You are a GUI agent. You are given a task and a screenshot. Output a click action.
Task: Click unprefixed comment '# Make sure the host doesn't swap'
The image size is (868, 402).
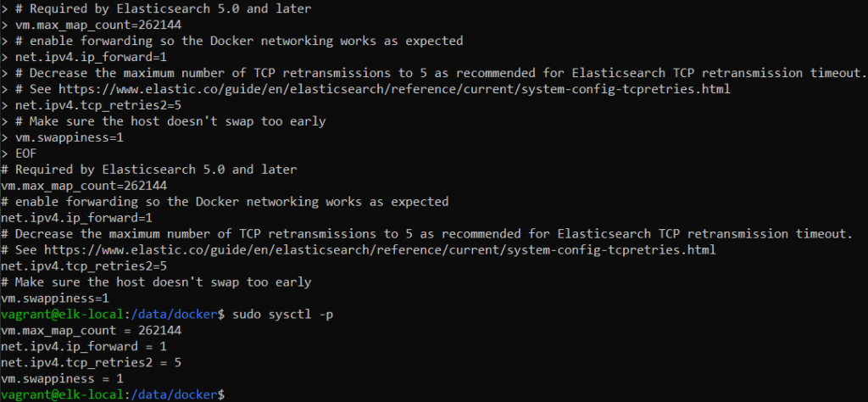pyautogui.click(x=156, y=282)
